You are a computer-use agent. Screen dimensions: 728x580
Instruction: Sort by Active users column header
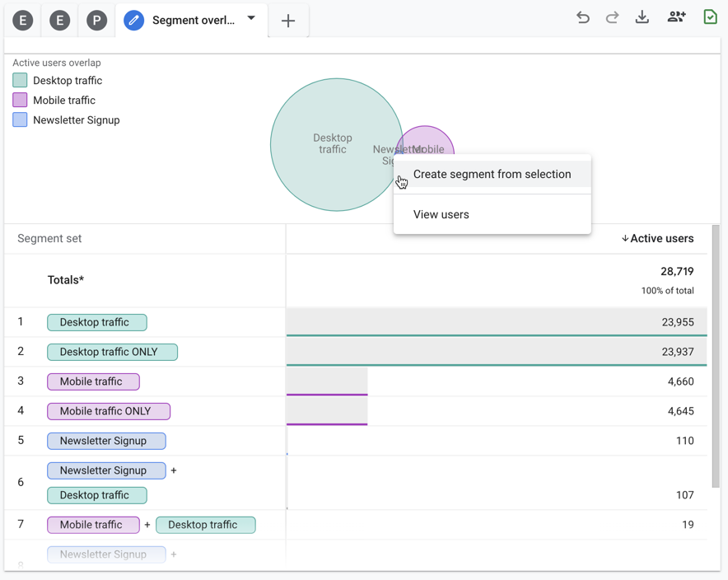tap(657, 238)
